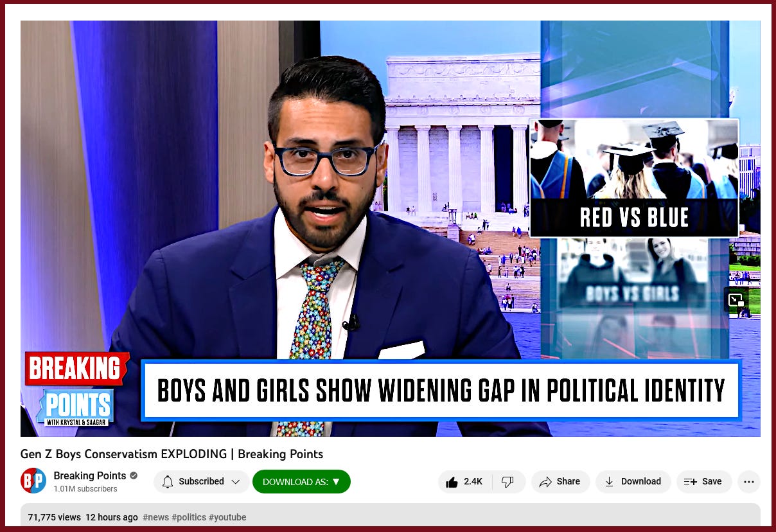776x532 pixels.
Task: Click the 2.4K like count
Action: pos(473,482)
